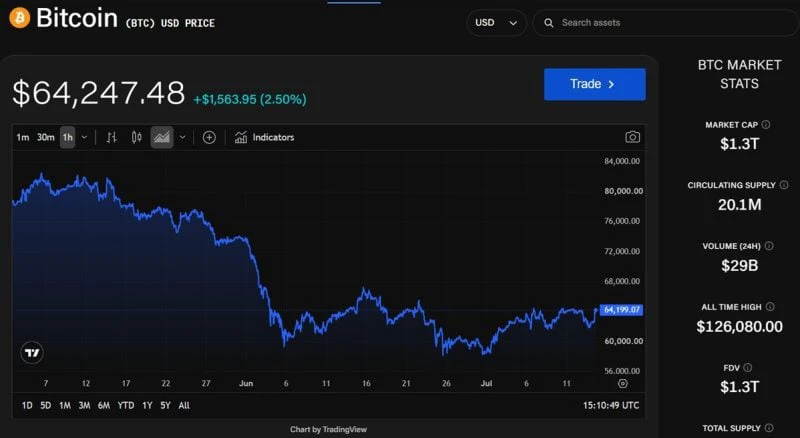Take a chart snapshot with camera icon
The width and height of the screenshot is (800, 438).
coord(632,137)
